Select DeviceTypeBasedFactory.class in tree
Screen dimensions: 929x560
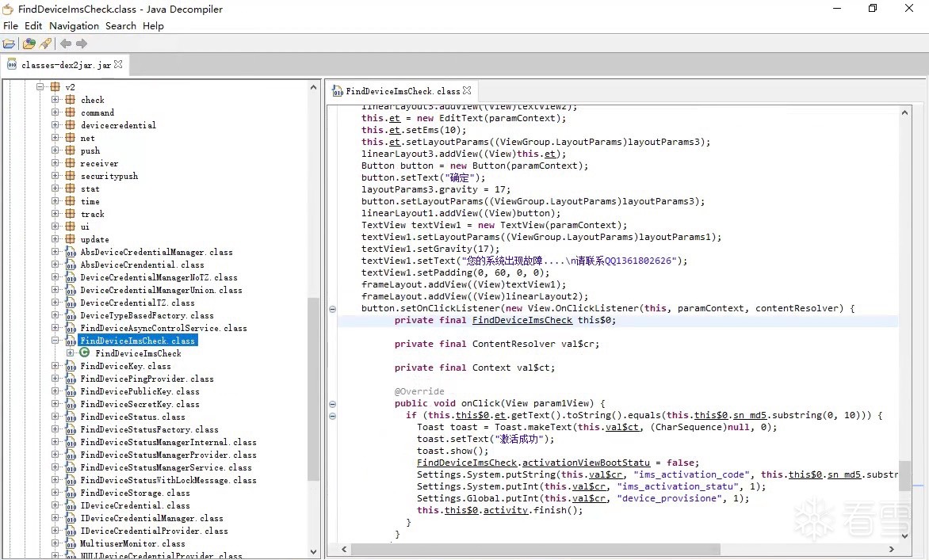(147, 315)
